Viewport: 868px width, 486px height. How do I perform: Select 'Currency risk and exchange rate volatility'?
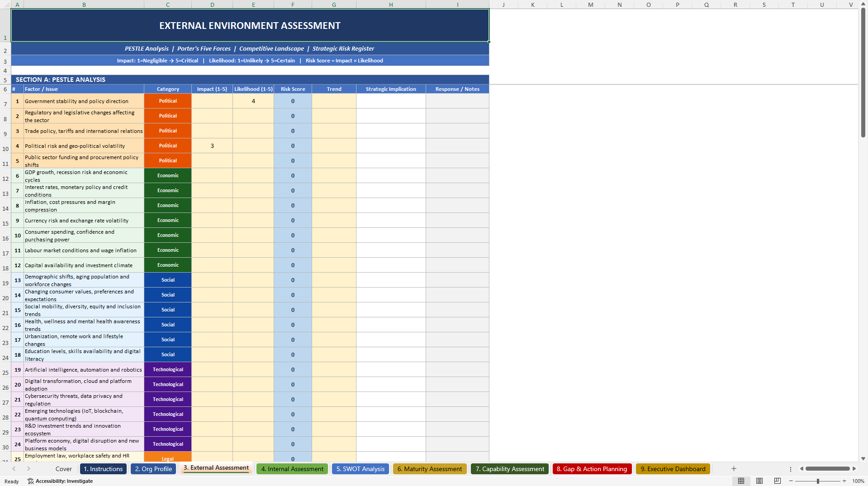[84, 220]
